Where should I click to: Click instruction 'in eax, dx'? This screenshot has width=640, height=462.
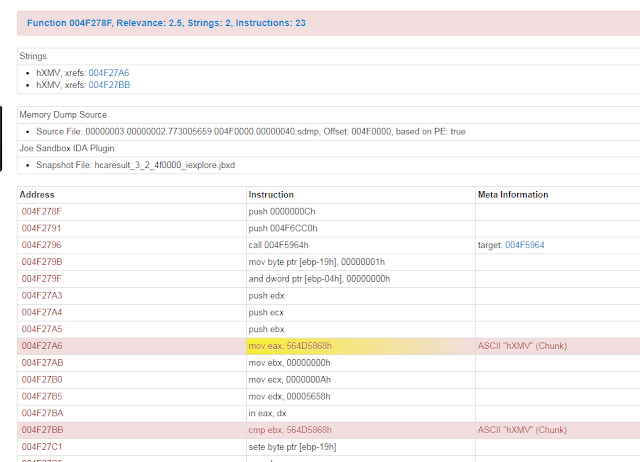[x=267, y=413]
